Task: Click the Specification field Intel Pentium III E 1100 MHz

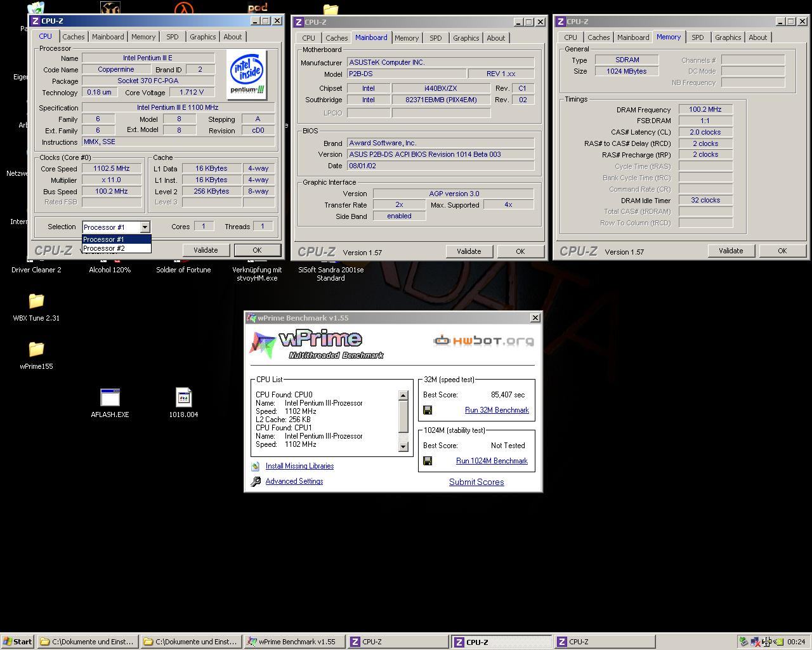Action: pos(178,107)
